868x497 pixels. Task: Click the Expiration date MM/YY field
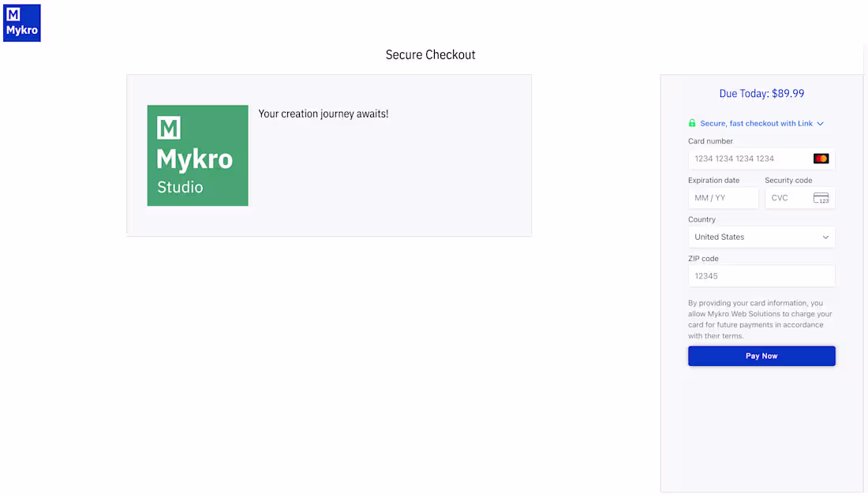point(722,198)
